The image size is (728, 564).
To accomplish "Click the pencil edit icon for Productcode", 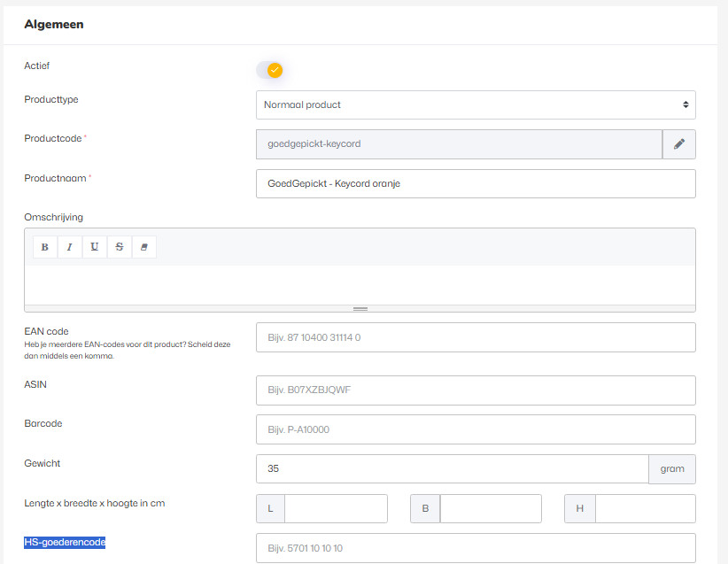I will 679,144.
